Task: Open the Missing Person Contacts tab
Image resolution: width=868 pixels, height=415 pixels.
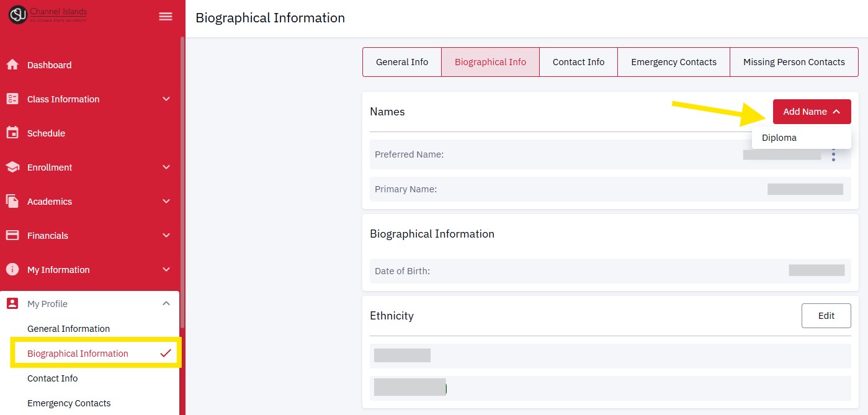Action: (x=794, y=62)
